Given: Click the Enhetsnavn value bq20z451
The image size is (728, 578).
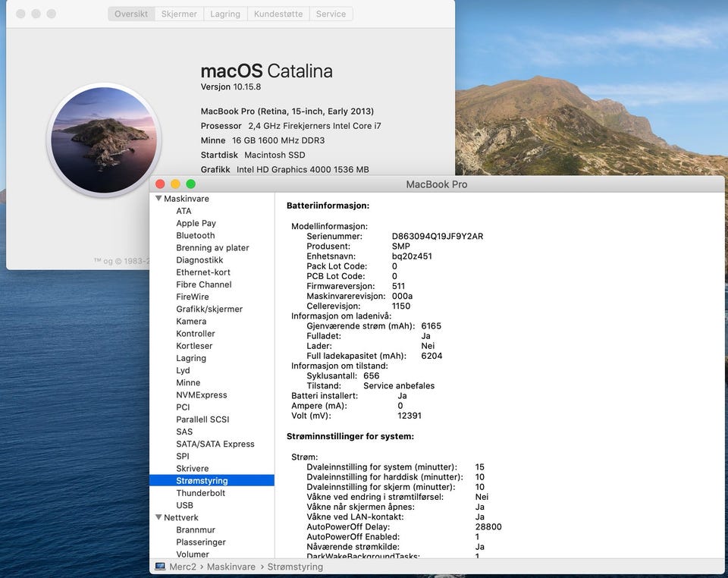Looking at the screenshot, I should tap(412, 256).
